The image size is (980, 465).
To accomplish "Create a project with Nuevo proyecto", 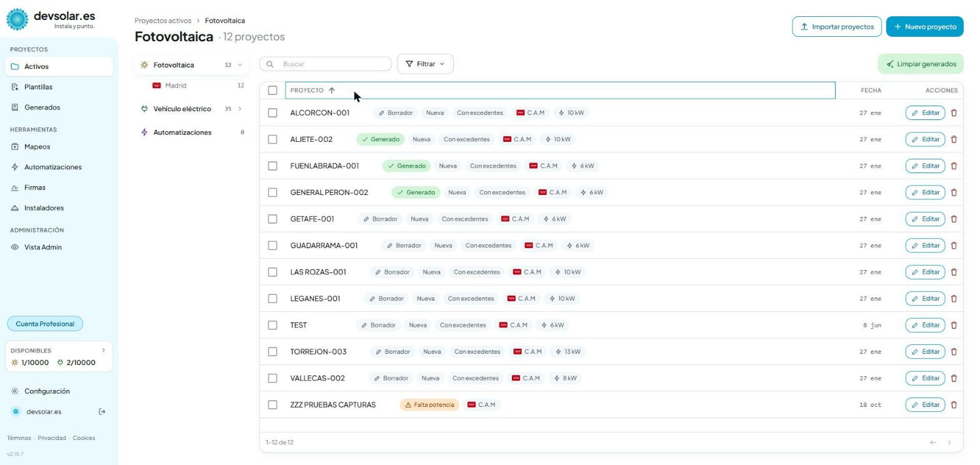I will 925,27.
